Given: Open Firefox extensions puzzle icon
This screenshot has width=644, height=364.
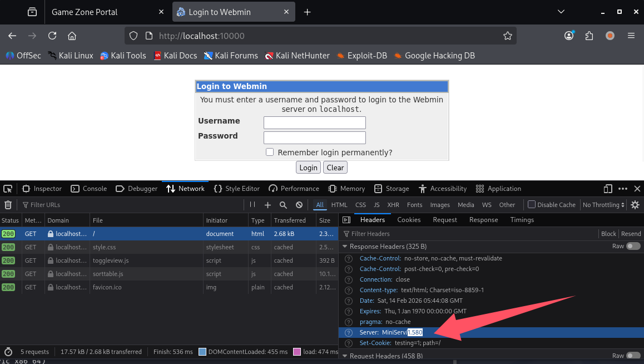Looking at the screenshot, I should pyautogui.click(x=589, y=36).
